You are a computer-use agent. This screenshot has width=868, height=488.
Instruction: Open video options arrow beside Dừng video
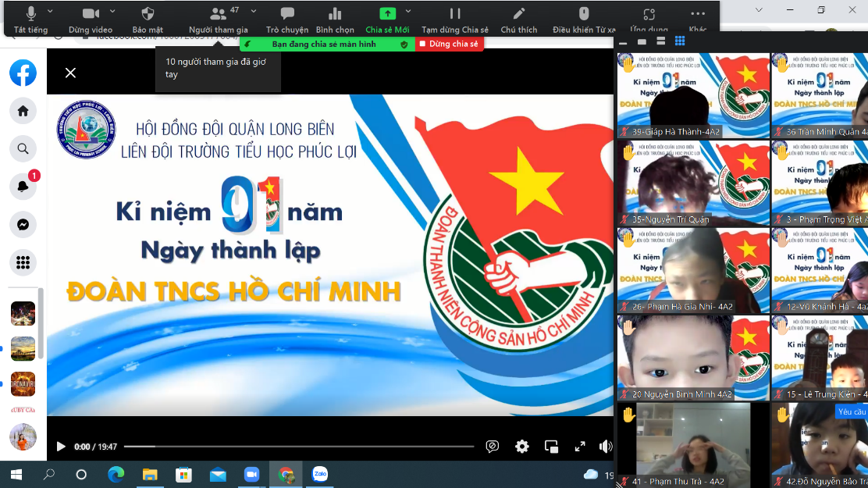(112, 12)
